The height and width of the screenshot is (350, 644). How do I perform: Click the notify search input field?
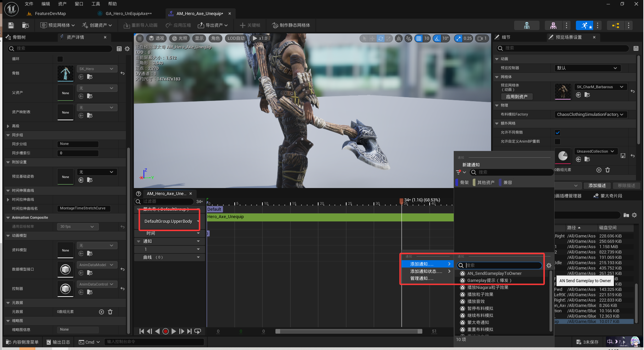499,266
